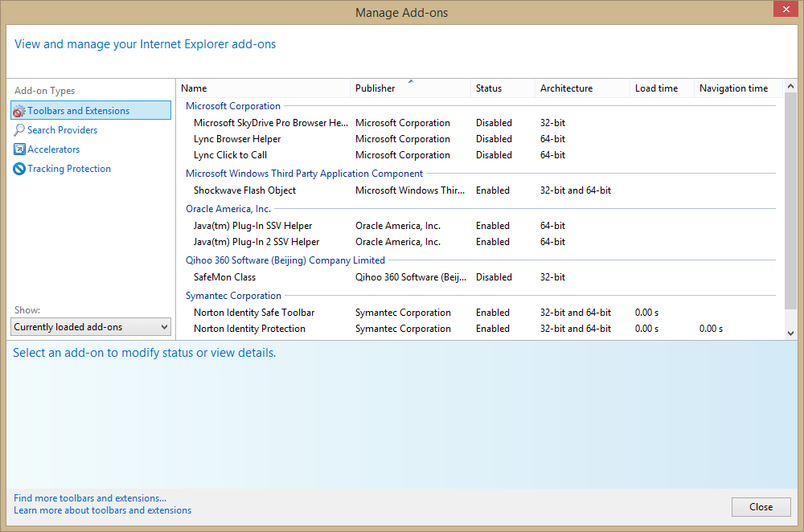Screen dimensions: 804x532
Task: Select Toolbars and Extensions add-on type
Action: (x=91, y=111)
